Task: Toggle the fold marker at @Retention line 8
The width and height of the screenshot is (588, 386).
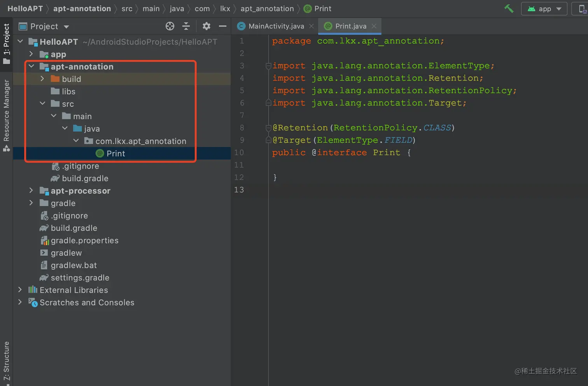Action: tap(268, 128)
